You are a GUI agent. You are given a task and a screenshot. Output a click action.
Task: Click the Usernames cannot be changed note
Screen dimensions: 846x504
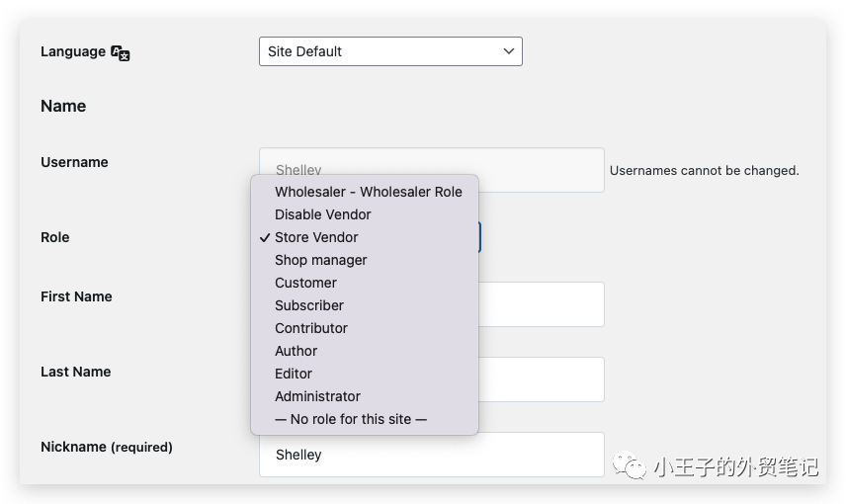click(x=704, y=171)
